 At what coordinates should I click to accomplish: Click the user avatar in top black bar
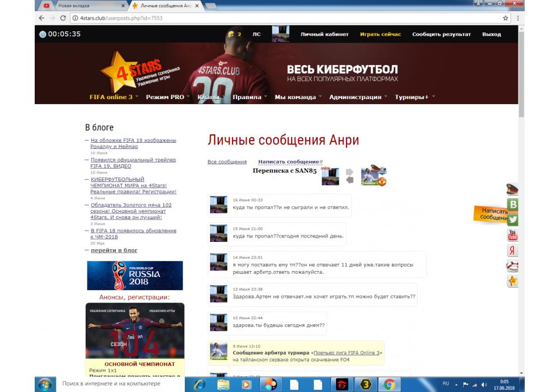pos(281,34)
